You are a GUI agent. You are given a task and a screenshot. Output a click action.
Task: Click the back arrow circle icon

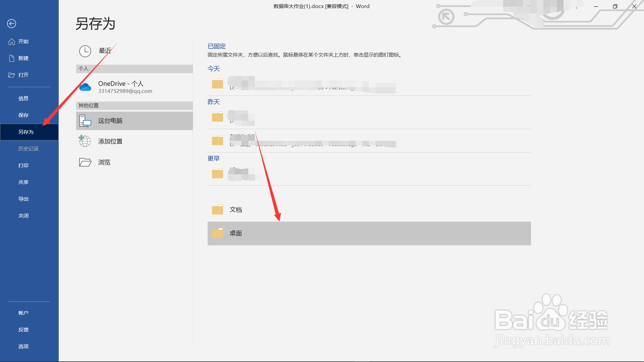[x=11, y=23]
